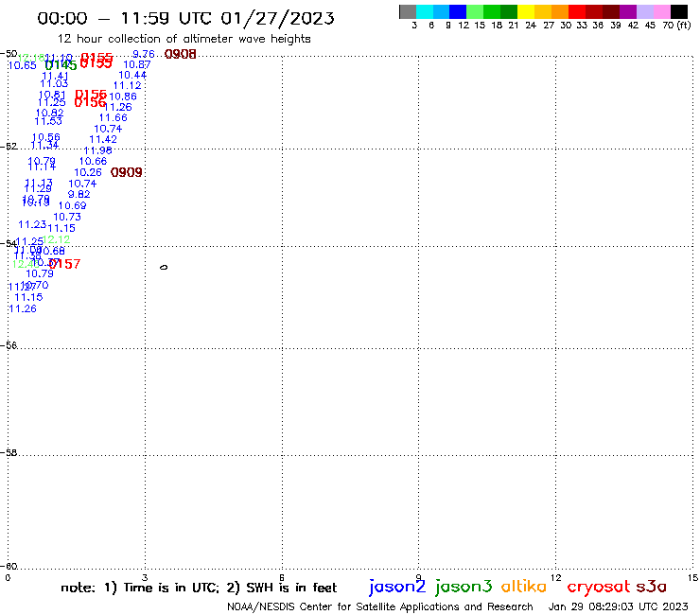Click the 11.53 wave height value

(x=48, y=121)
